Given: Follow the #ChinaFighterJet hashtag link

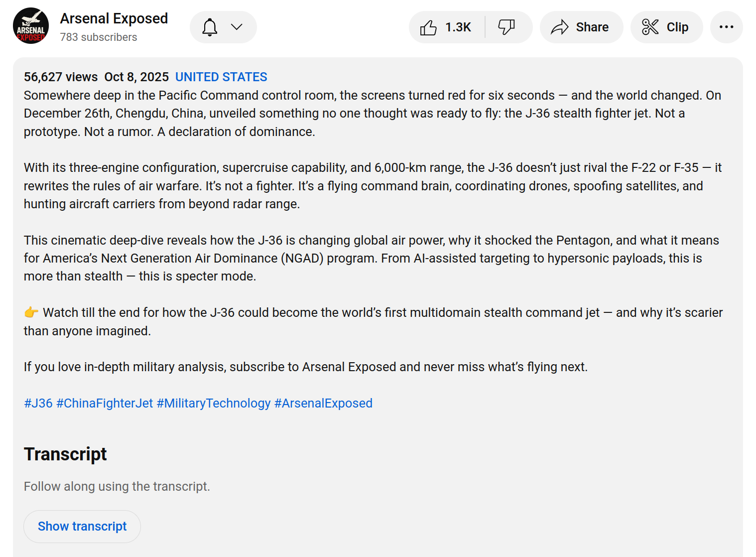Looking at the screenshot, I should click(105, 403).
